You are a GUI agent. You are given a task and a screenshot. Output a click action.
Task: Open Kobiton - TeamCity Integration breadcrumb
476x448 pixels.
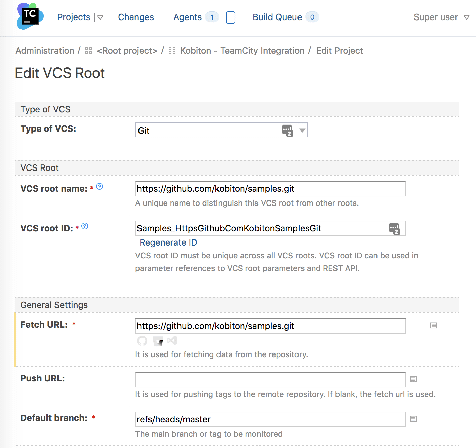click(x=242, y=51)
